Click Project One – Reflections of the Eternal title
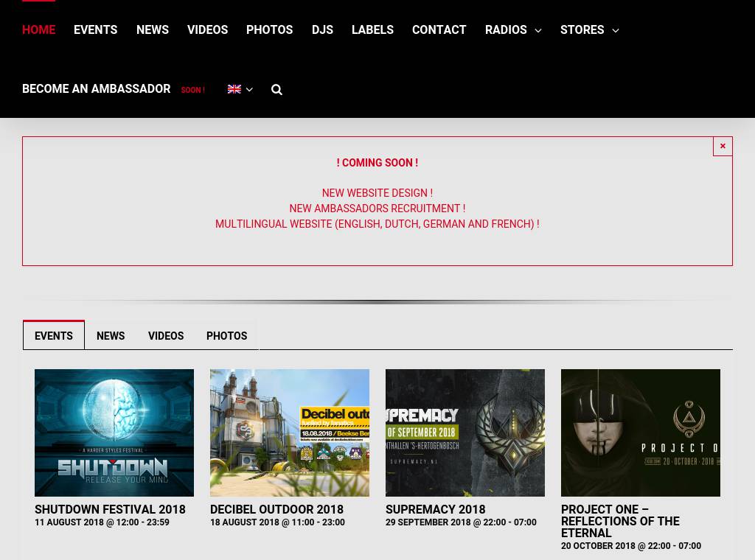The width and height of the screenshot is (755, 560). [x=620, y=521]
